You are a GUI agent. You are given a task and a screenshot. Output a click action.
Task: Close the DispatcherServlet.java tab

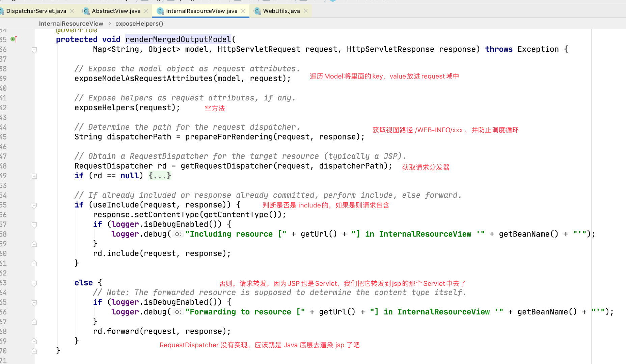72,11
